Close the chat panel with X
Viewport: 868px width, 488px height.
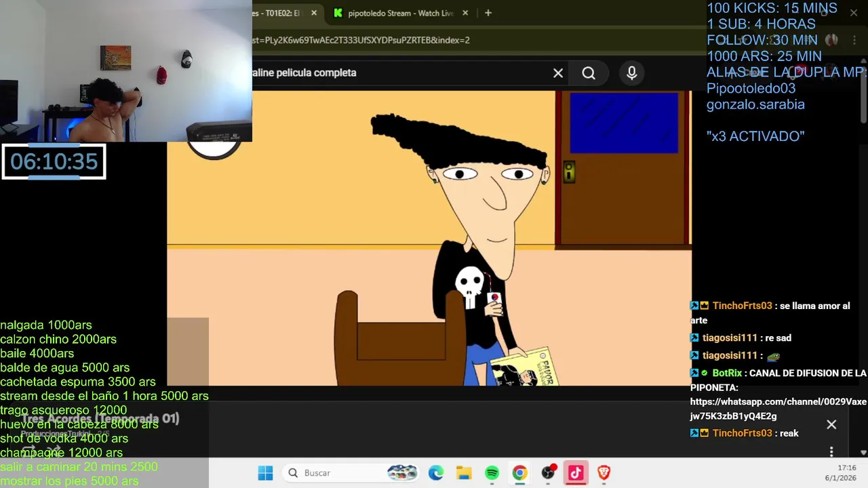pyautogui.click(x=831, y=425)
